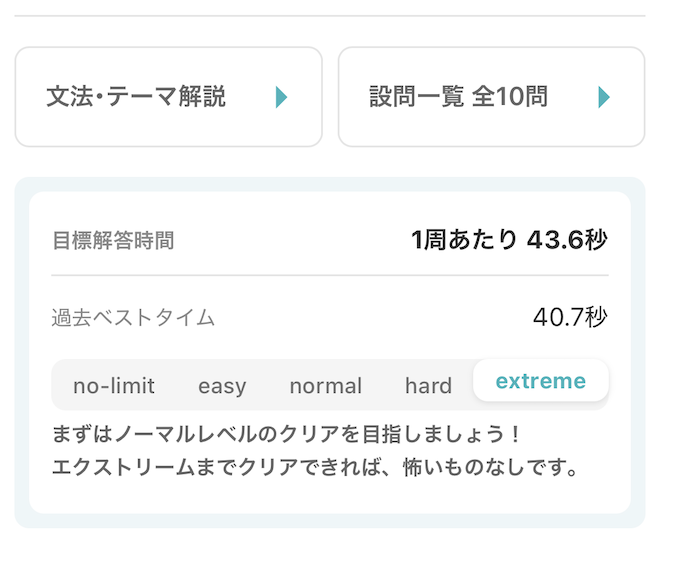
Task: Open the 文法・テーマ解説 button
Action: point(168,97)
